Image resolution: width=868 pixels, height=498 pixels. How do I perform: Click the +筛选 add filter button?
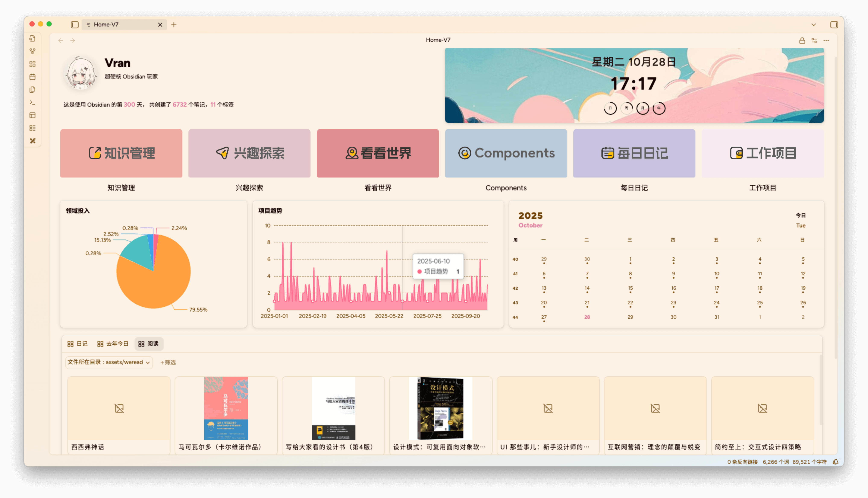(x=168, y=363)
